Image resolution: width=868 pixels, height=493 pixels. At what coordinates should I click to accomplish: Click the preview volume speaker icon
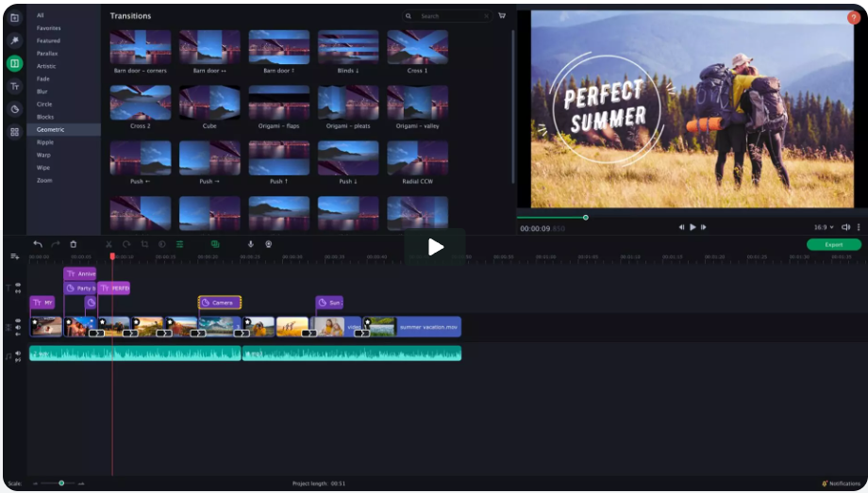pos(845,227)
